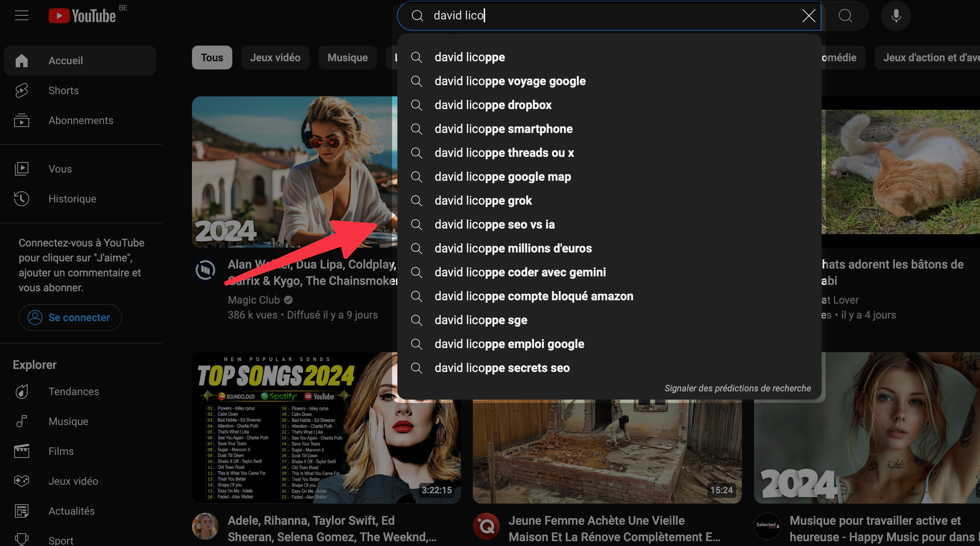Click the Selected channel avatar

[767, 526]
